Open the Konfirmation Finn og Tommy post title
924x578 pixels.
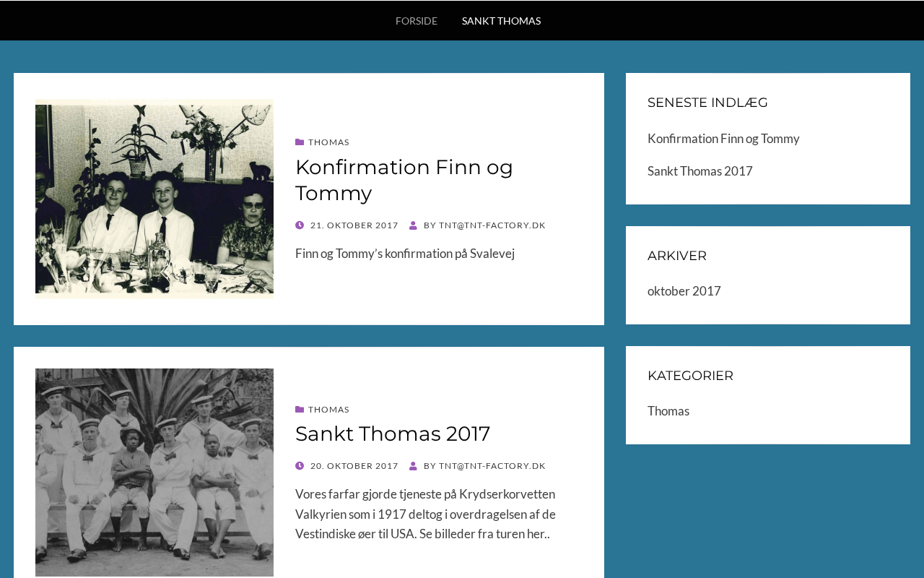point(404,180)
